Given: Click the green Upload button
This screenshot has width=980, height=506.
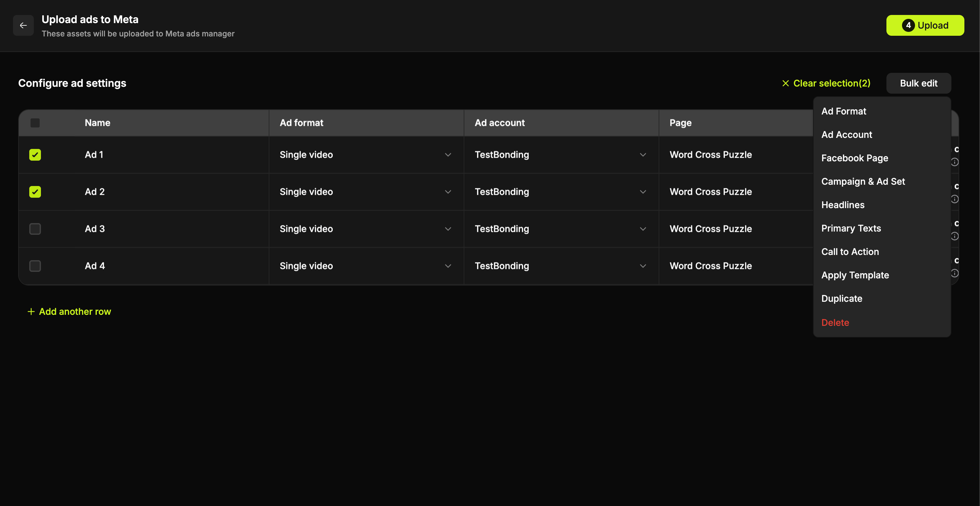Looking at the screenshot, I should (x=925, y=25).
